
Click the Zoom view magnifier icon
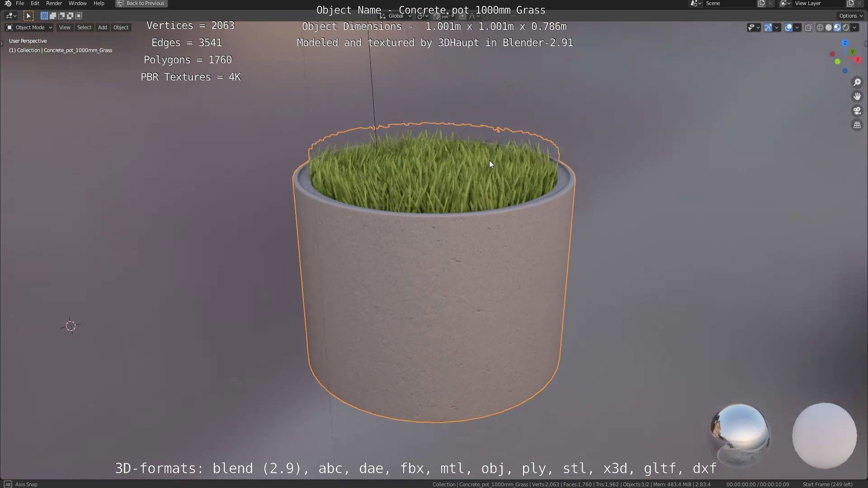pos(857,82)
